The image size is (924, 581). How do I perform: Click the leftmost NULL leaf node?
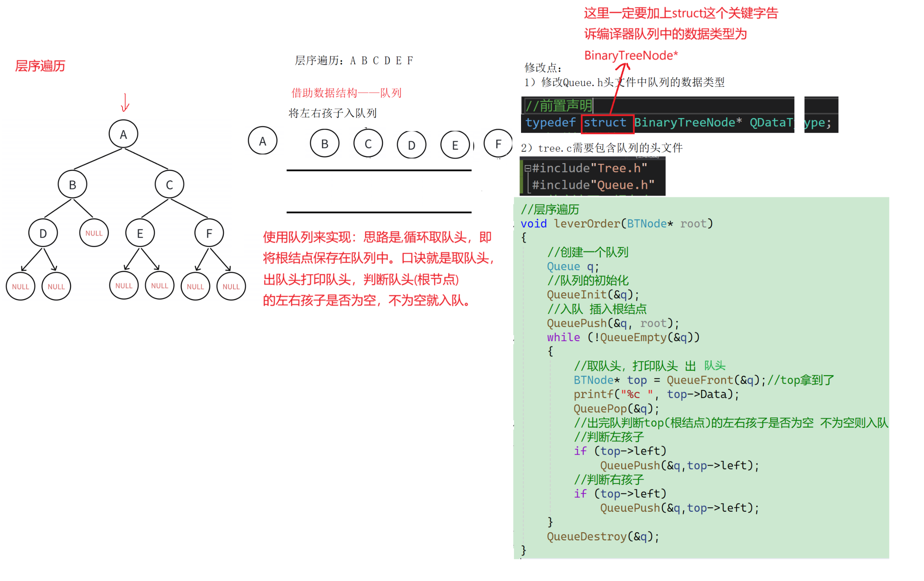pos(20,286)
